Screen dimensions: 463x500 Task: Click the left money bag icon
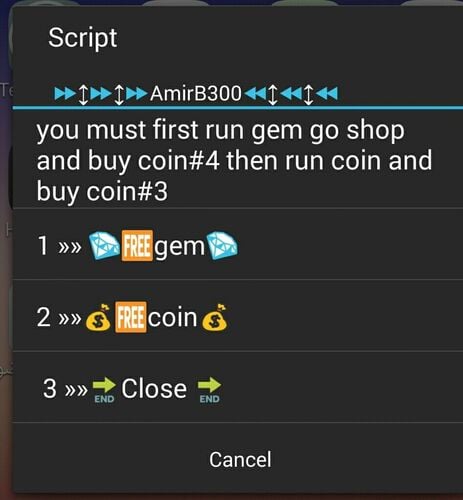[98, 317]
